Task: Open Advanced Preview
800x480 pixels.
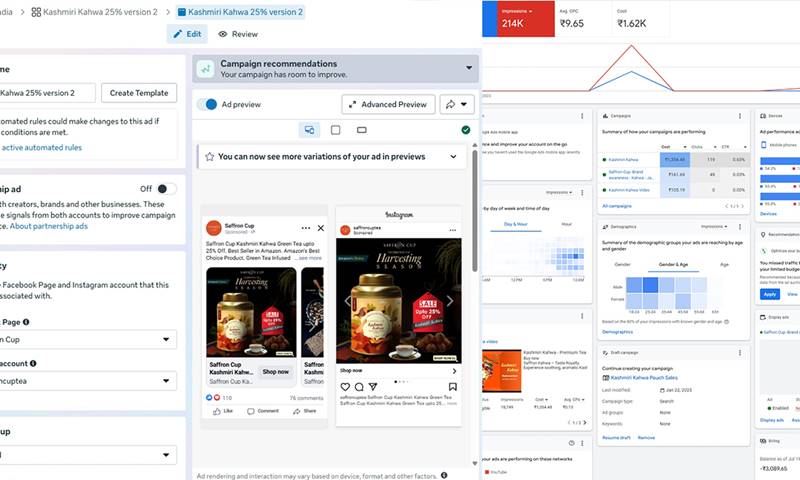Action: click(x=388, y=104)
